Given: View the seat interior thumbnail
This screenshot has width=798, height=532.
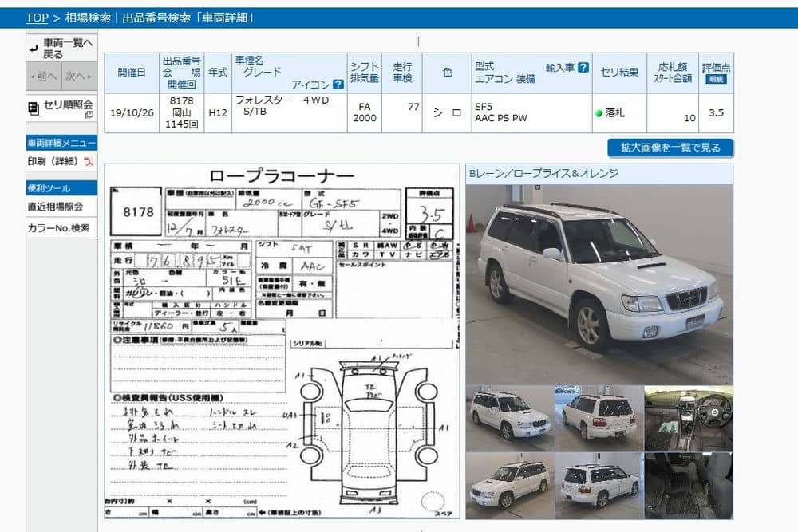Looking at the screenshot, I should point(688,485).
